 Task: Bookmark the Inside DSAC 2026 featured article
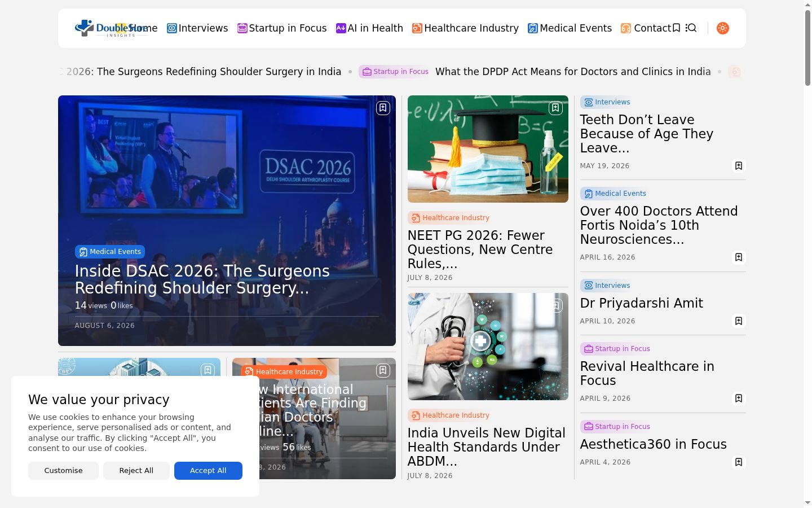click(x=383, y=108)
